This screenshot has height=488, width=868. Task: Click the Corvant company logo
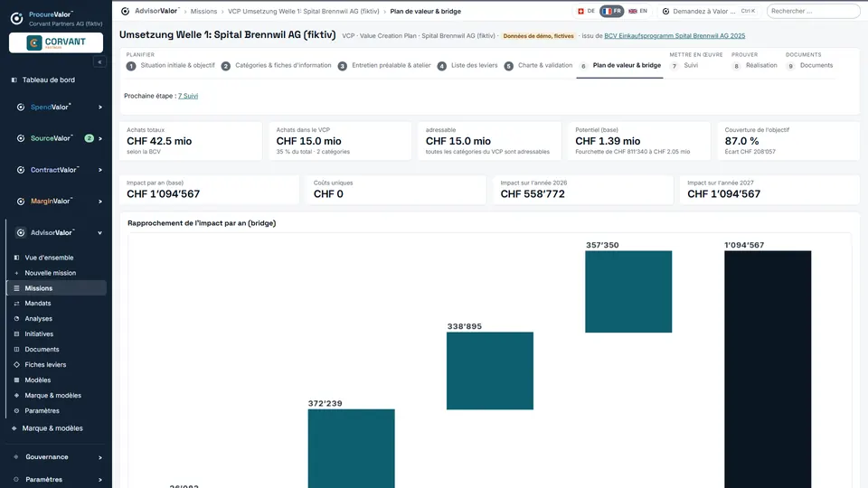point(56,42)
